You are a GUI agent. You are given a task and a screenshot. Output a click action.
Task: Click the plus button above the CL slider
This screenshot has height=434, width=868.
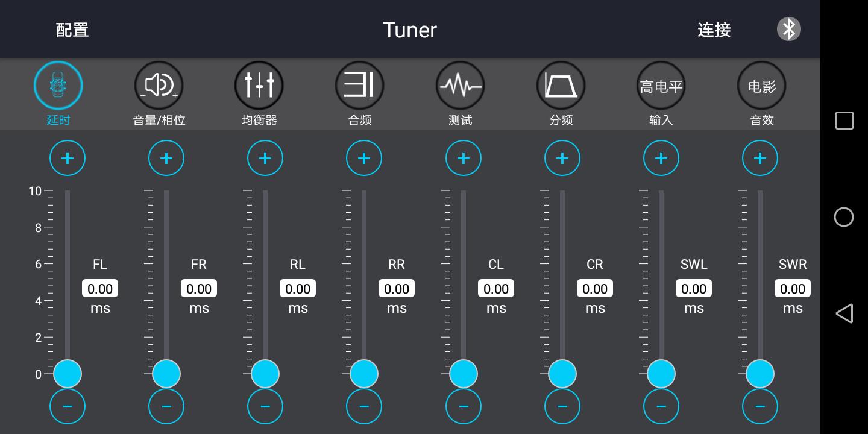click(x=463, y=158)
